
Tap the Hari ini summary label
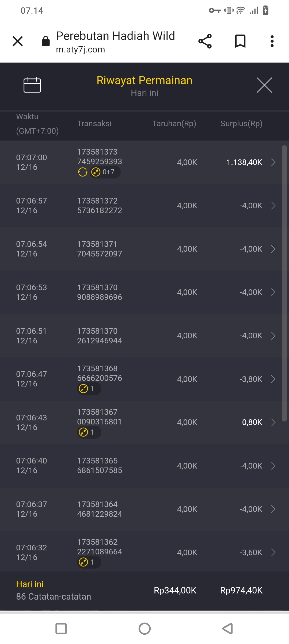30,584
